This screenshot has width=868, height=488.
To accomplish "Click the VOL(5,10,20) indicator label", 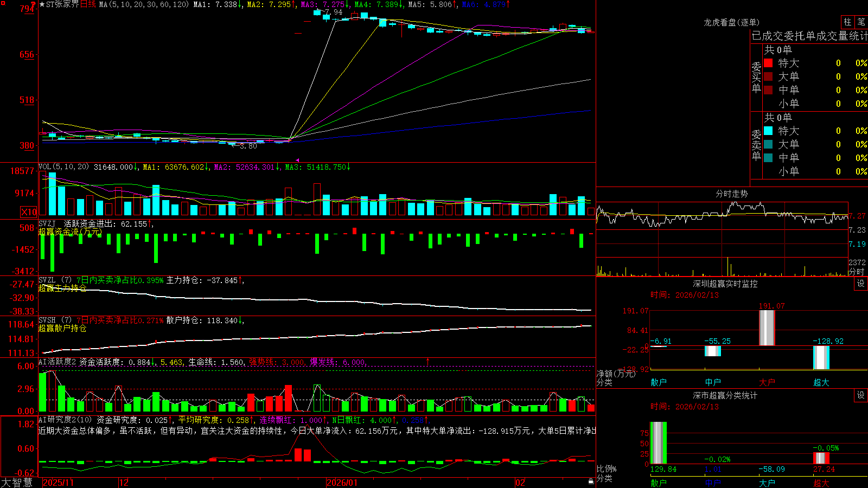I will 63,167.
